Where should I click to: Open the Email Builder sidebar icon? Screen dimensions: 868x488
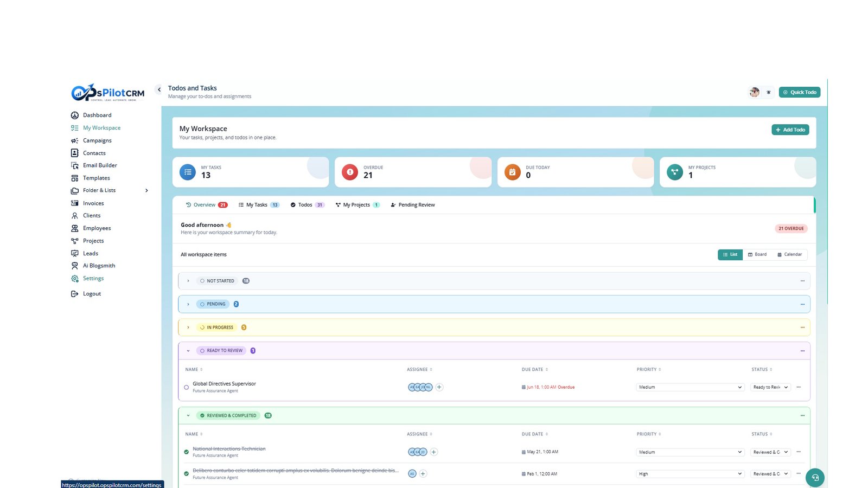(75, 165)
